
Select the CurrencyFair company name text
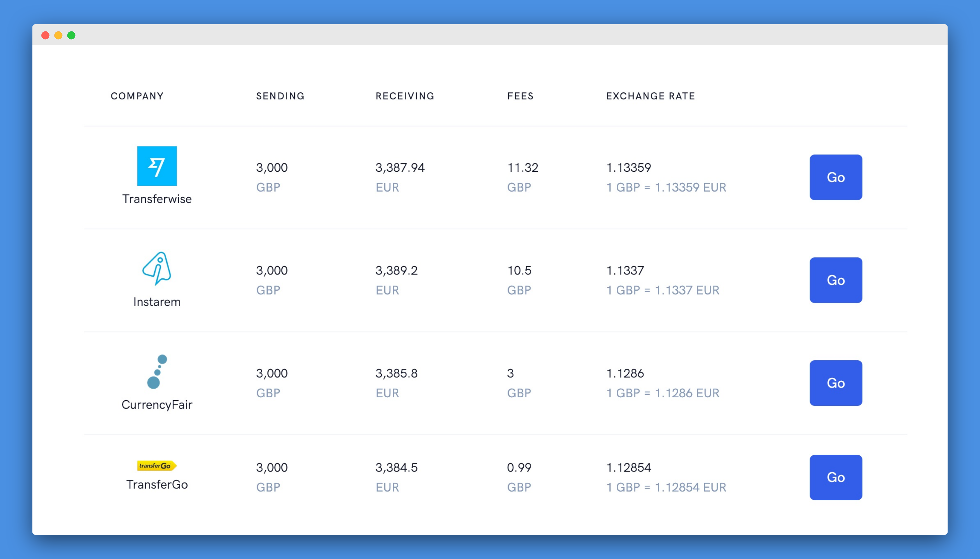[x=157, y=405]
